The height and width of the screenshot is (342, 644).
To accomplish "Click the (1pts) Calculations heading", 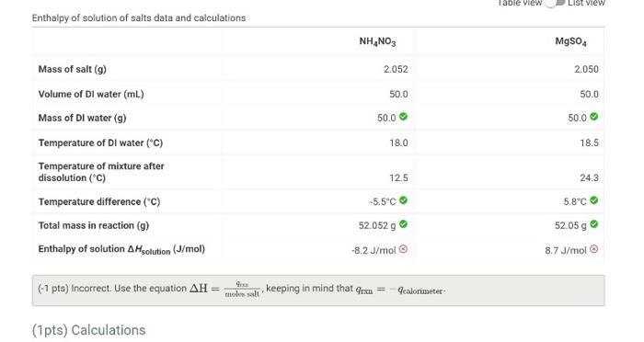I will pyautogui.click(x=88, y=330).
